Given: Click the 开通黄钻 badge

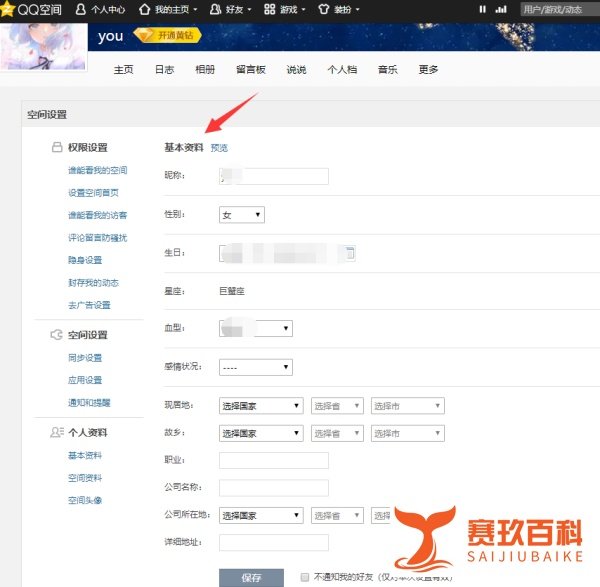Looking at the screenshot, I should click(168, 35).
